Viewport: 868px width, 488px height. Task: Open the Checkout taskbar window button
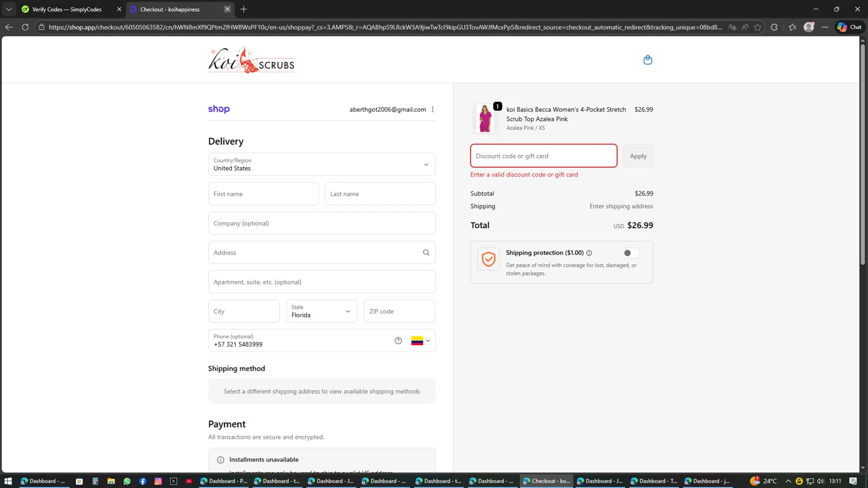coord(546,481)
